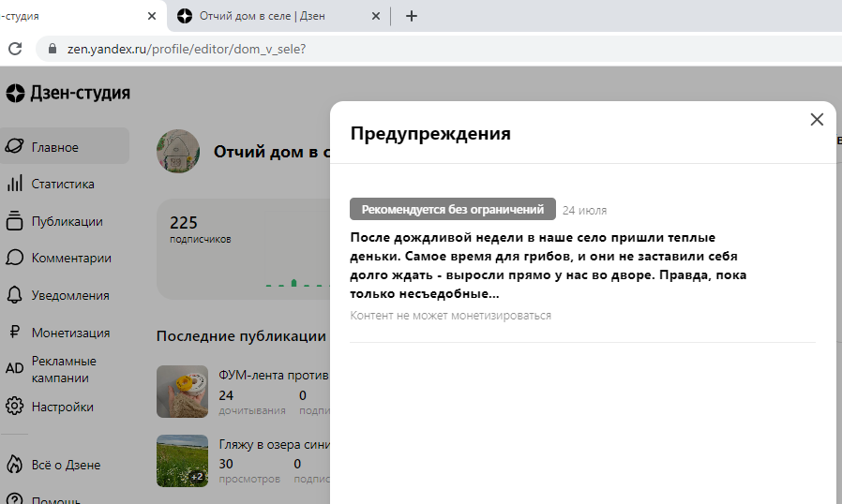842x504 pixels.
Task: Open the warning post about mushrooms text
Action: coord(548,265)
